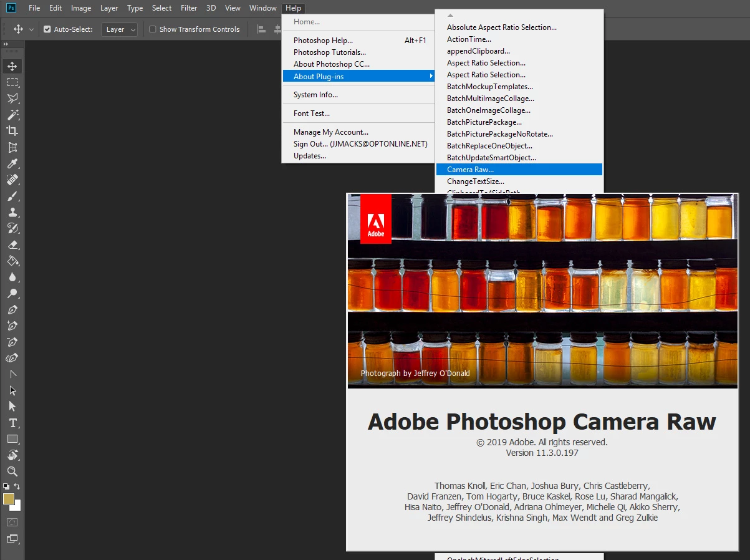
Task: Select the Magic Wand tool
Action: [12, 115]
